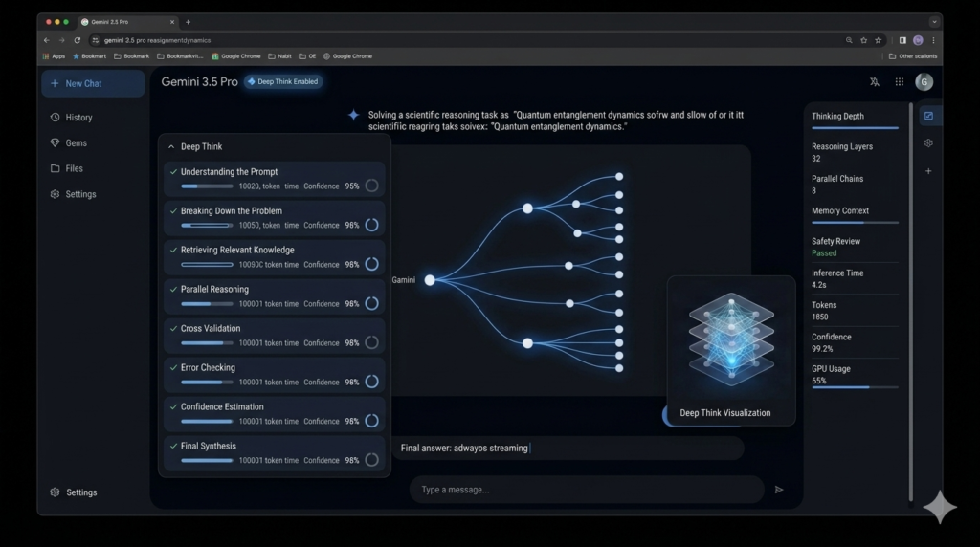
Task: Click checkmark beside Cross Validation
Action: pyautogui.click(x=174, y=328)
